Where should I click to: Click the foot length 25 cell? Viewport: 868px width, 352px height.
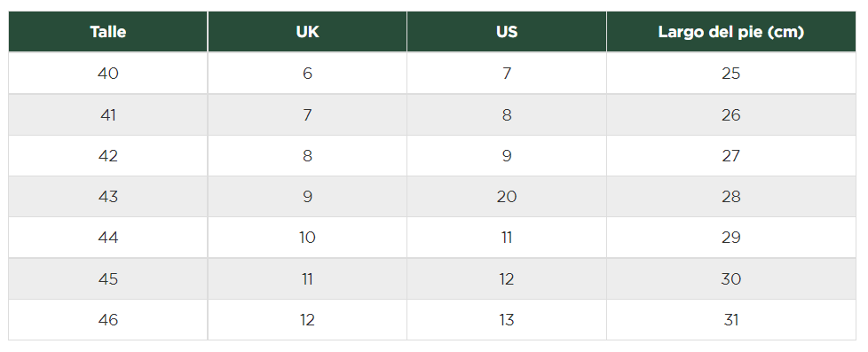tap(731, 73)
